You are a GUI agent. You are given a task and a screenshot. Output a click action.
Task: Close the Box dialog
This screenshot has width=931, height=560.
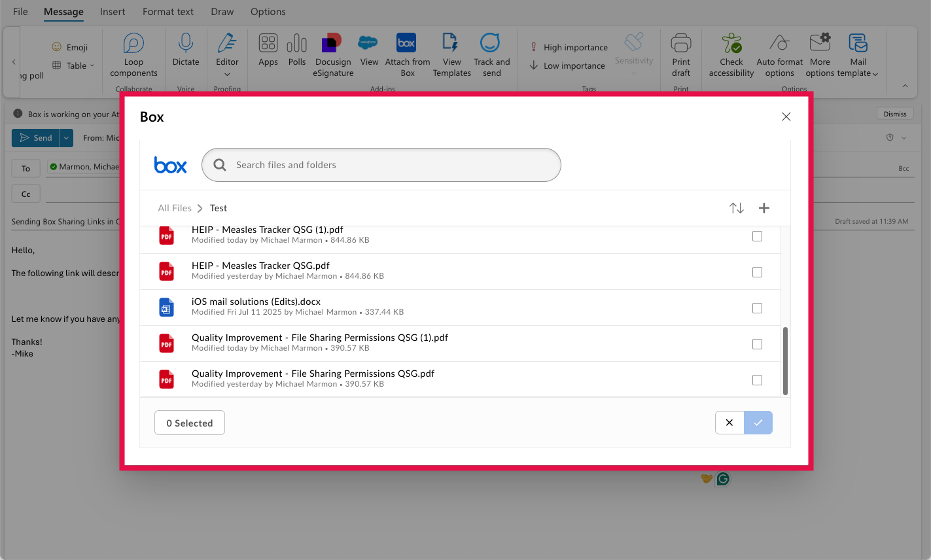pos(786,116)
